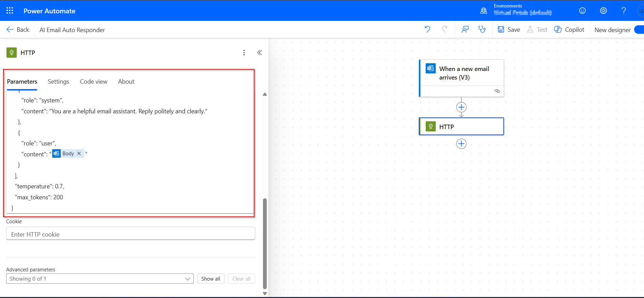The height and width of the screenshot is (298, 644).
Task: Click the green HTTP icon in panel header
Action: click(x=12, y=53)
